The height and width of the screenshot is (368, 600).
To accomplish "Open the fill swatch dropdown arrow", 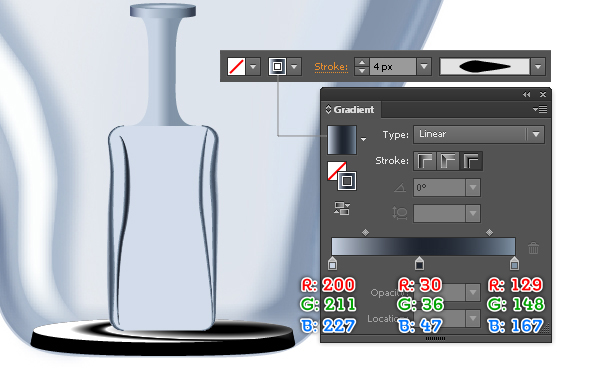I will (253, 67).
